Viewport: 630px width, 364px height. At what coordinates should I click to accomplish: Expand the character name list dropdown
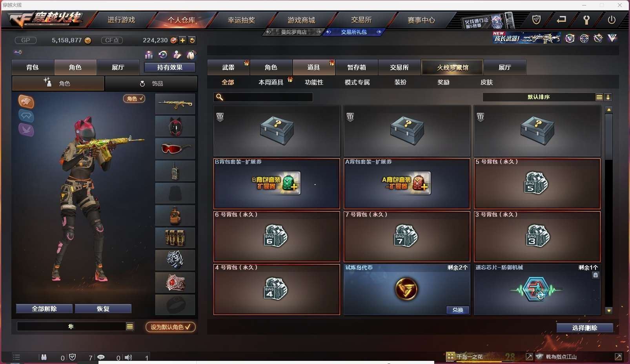130,326
